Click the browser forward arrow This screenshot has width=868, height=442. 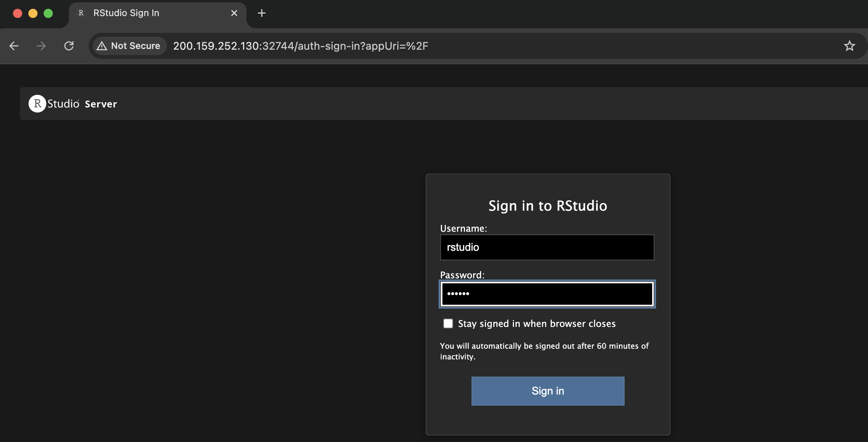(41, 46)
